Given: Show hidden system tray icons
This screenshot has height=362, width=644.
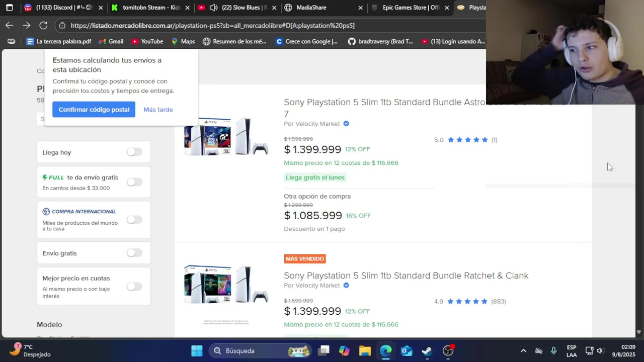Looking at the screenshot, I should 523,350.
